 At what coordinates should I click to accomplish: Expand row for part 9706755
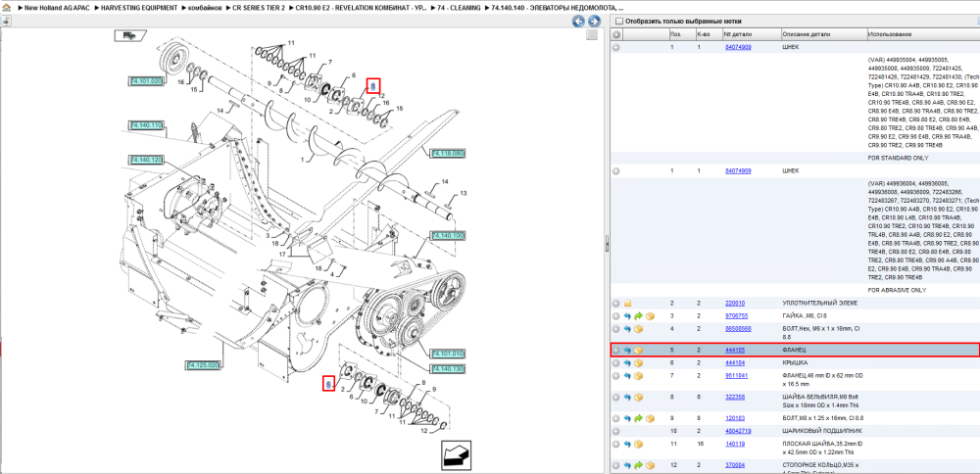[x=616, y=316]
